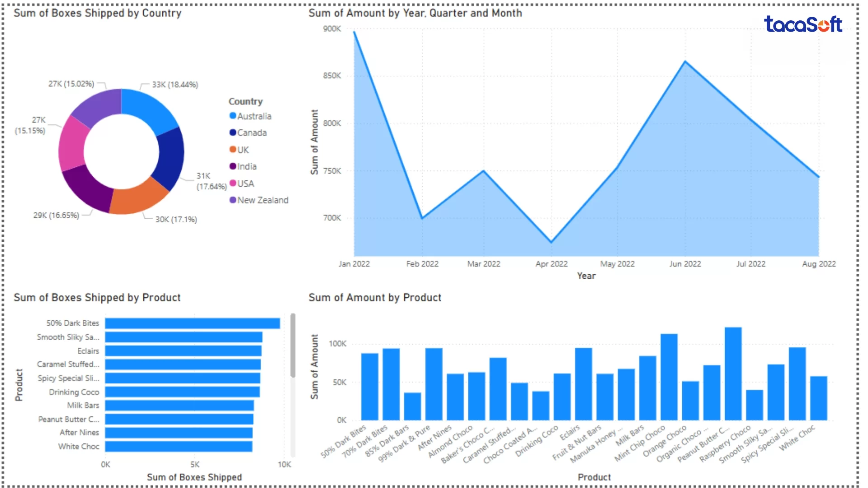Click the May 2022 axis label

pyautogui.click(x=618, y=264)
